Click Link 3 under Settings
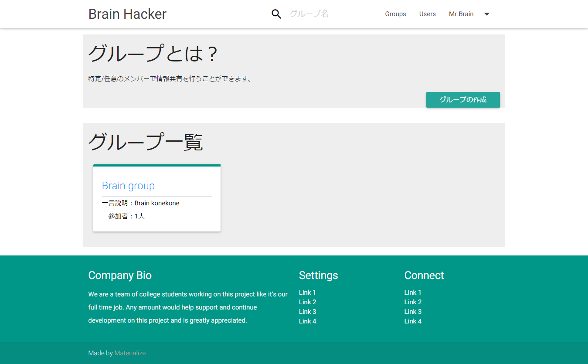The image size is (588, 364). tap(307, 312)
